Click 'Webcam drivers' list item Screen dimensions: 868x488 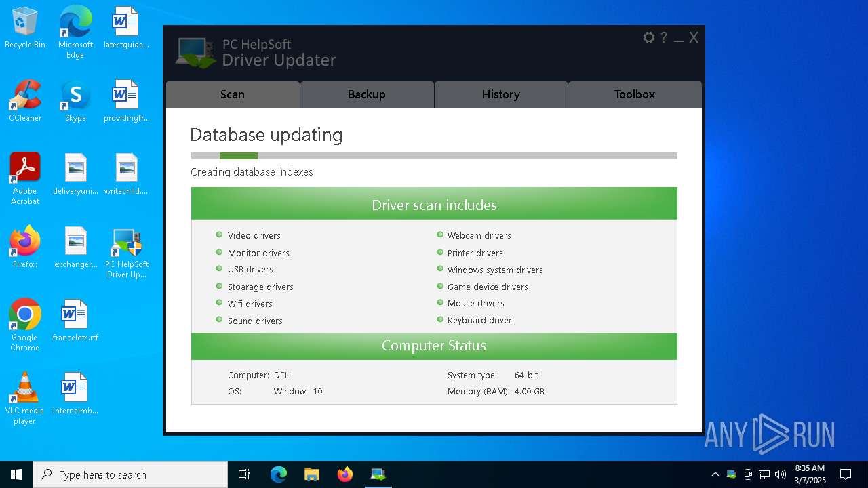coord(479,236)
